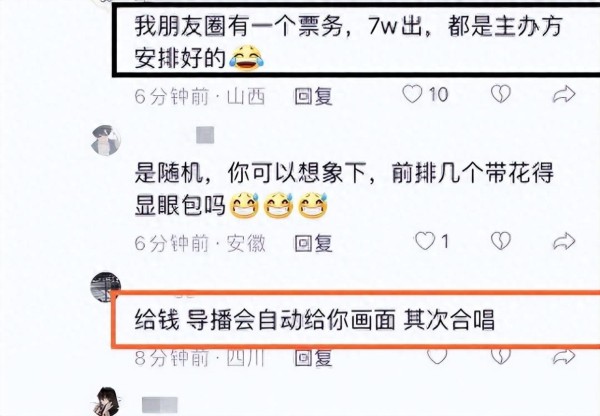
Task: Like the Shanxi comment with 10 likes
Action: click(x=412, y=94)
